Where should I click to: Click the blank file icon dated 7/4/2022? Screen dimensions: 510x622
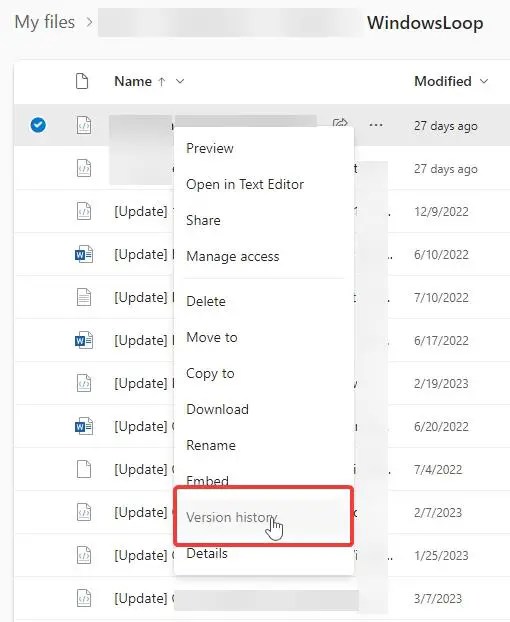(84, 469)
